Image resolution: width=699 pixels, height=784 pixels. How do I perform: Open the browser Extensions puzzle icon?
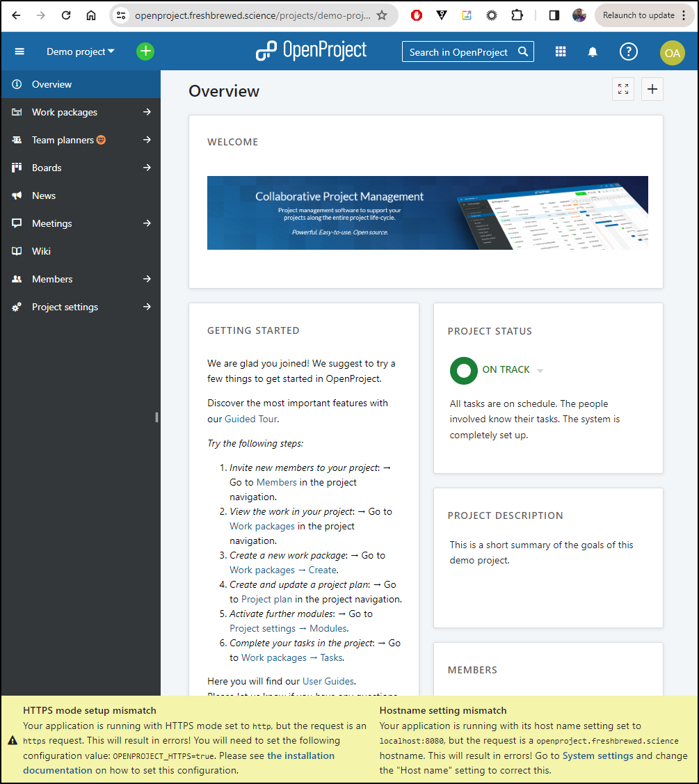pyautogui.click(x=517, y=15)
